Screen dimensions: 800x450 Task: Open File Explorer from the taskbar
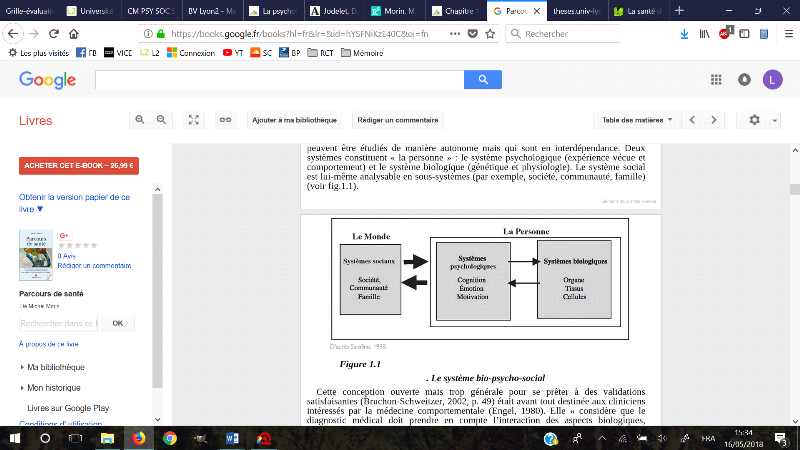tap(107, 438)
